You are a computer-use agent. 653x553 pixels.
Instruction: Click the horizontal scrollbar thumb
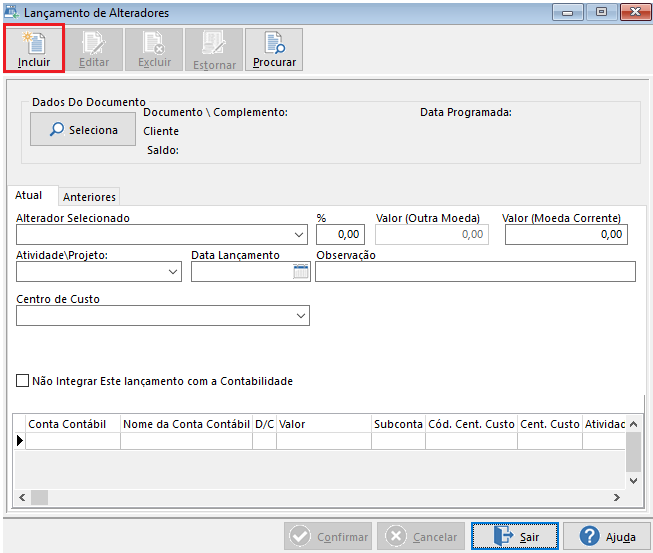click(40, 497)
